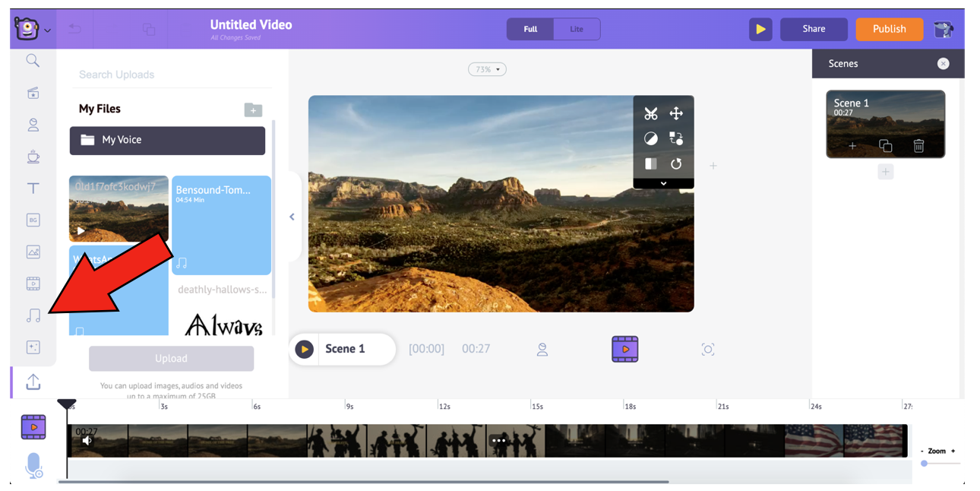Delete Scene 1 with trash icon
Screen dimensions: 980x491
(918, 146)
